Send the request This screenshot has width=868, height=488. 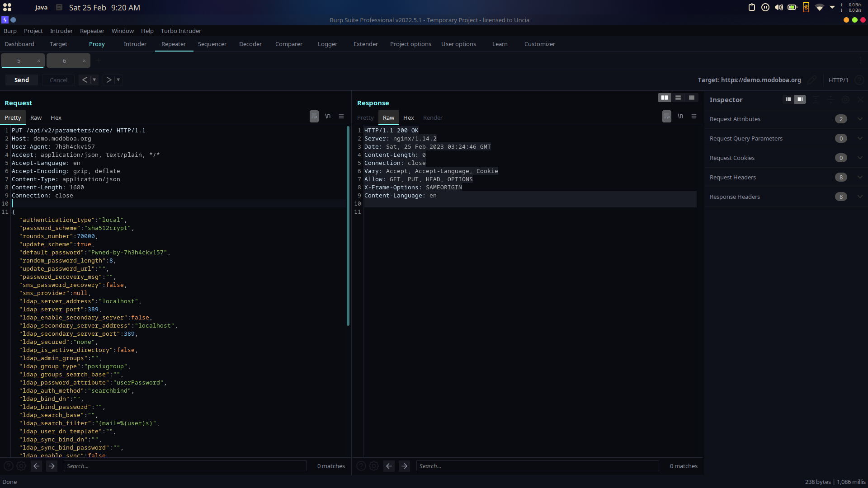click(x=21, y=80)
